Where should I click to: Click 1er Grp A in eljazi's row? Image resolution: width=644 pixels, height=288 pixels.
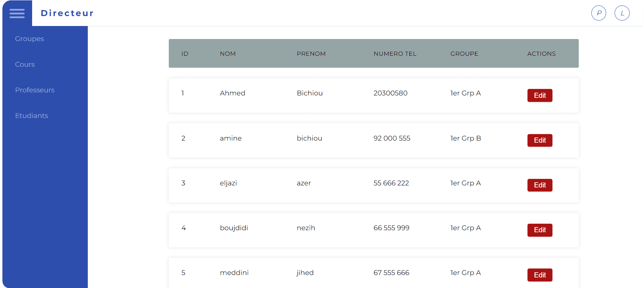(x=466, y=183)
